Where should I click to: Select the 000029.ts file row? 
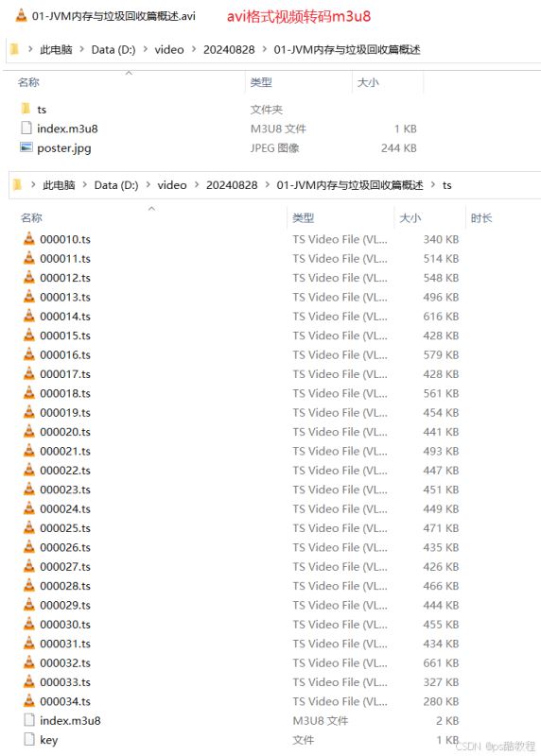click(241, 605)
